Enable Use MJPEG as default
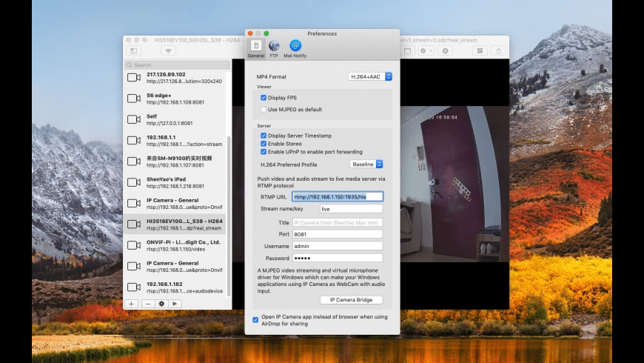This screenshot has width=644, height=363. coord(264,110)
